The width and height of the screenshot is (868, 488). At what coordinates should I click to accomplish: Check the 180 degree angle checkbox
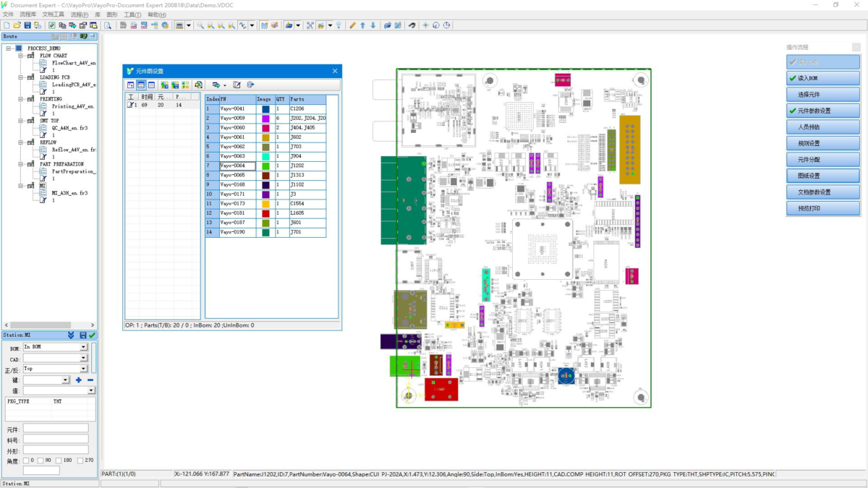[59, 461]
